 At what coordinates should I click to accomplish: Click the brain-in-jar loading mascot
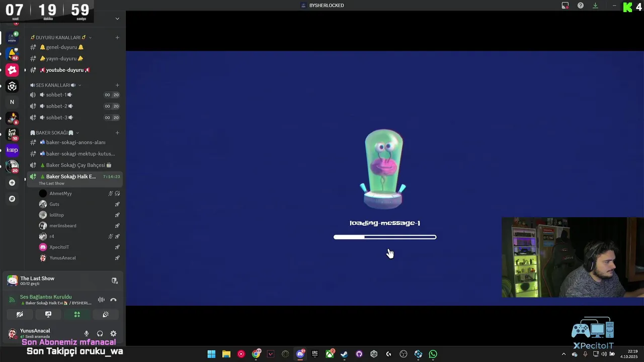click(x=383, y=169)
